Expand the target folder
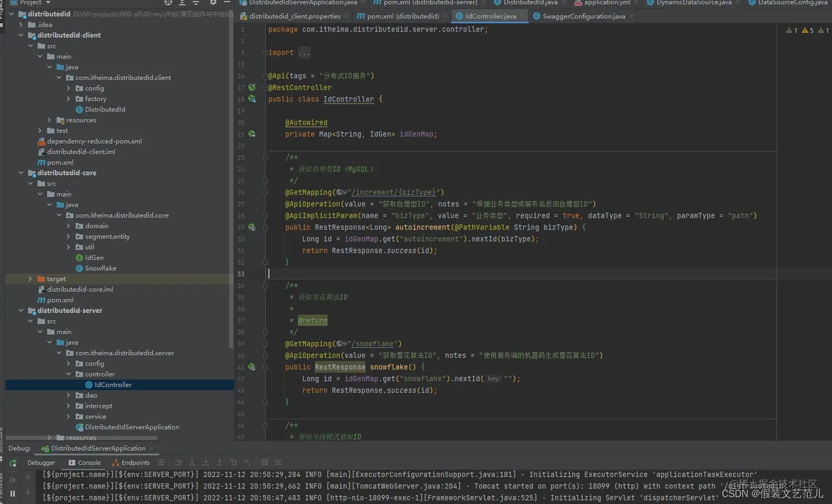832x504 pixels. [30, 279]
